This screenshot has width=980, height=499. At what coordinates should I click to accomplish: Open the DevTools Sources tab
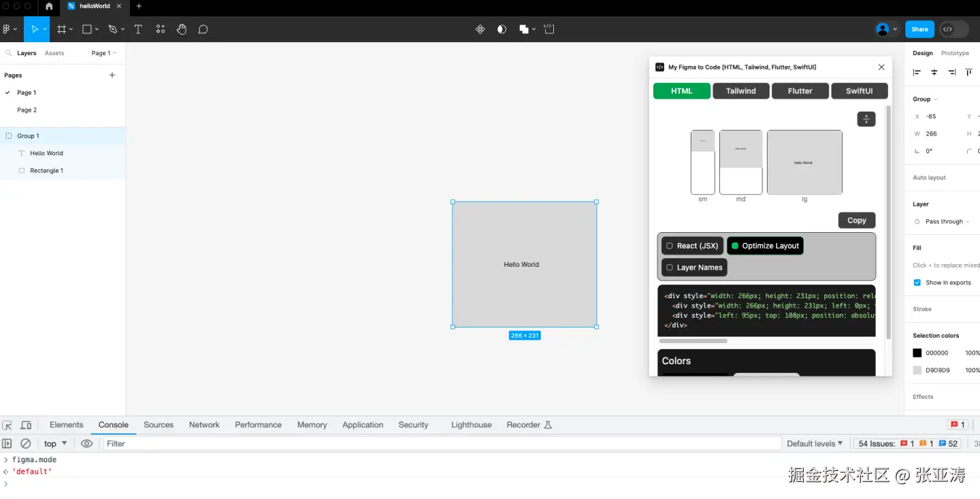click(x=159, y=425)
